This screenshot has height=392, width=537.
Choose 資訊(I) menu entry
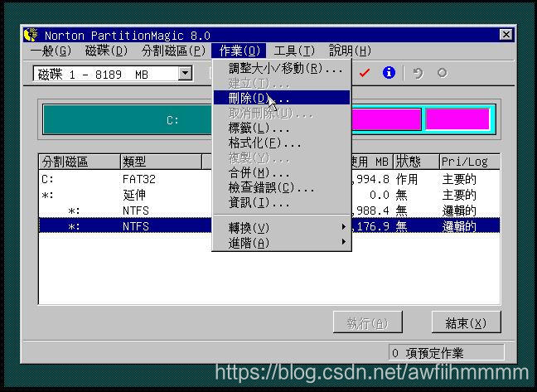[282, 203]
